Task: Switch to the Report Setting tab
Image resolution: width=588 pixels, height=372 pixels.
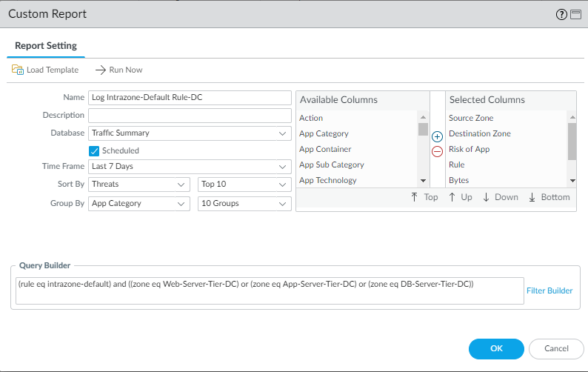Action: tap(46, 46)
